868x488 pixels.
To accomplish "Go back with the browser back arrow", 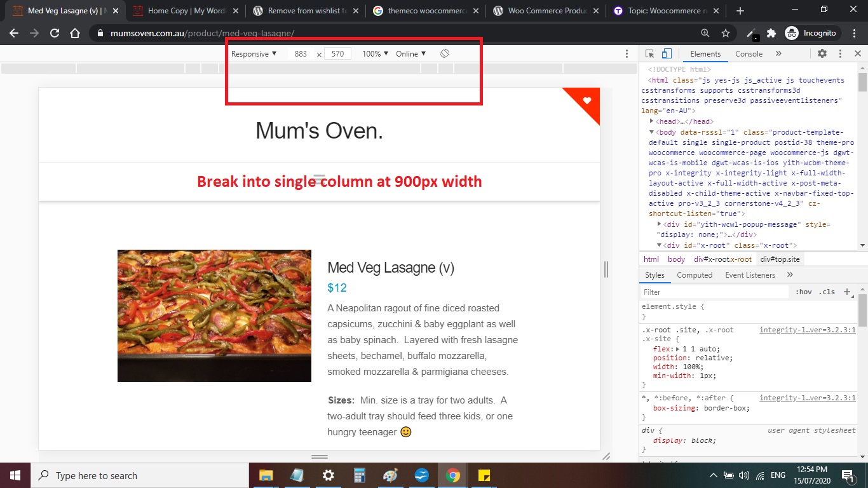I will click(x=14, y=33).
